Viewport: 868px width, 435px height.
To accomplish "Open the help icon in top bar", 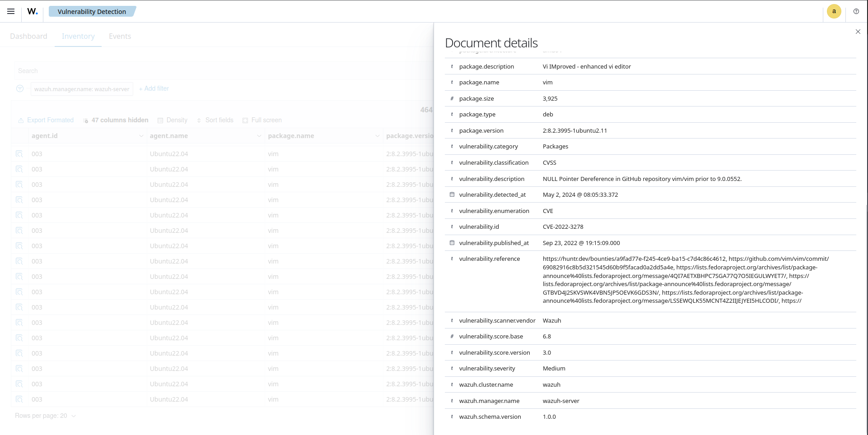I will (856, 11).
